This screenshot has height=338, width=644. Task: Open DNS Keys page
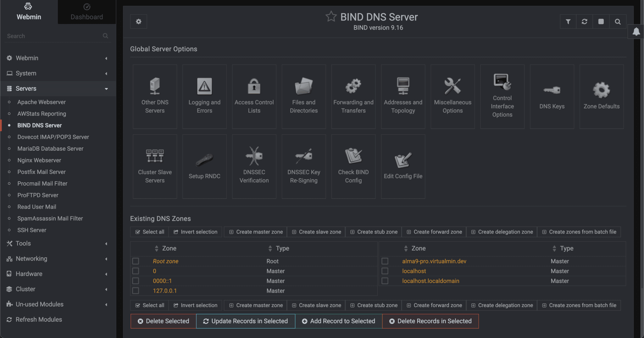pos(552,97)
